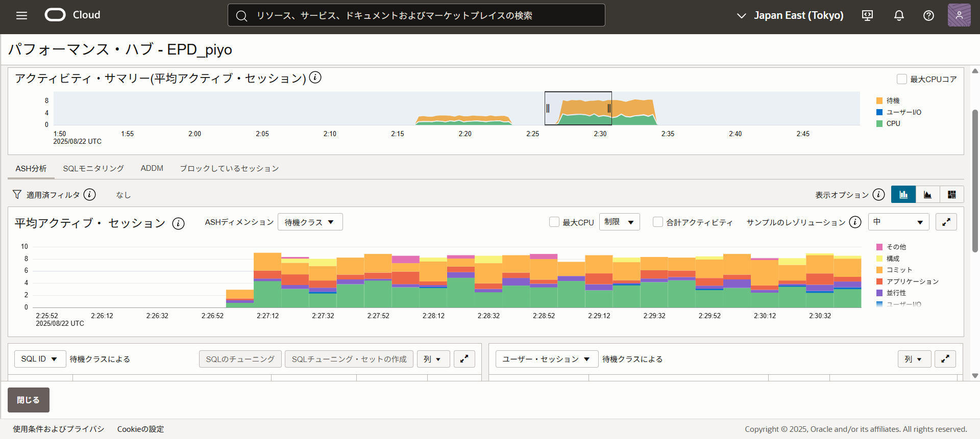
Task: Click the 構成 legend swatch
Action: coord(879,259)
